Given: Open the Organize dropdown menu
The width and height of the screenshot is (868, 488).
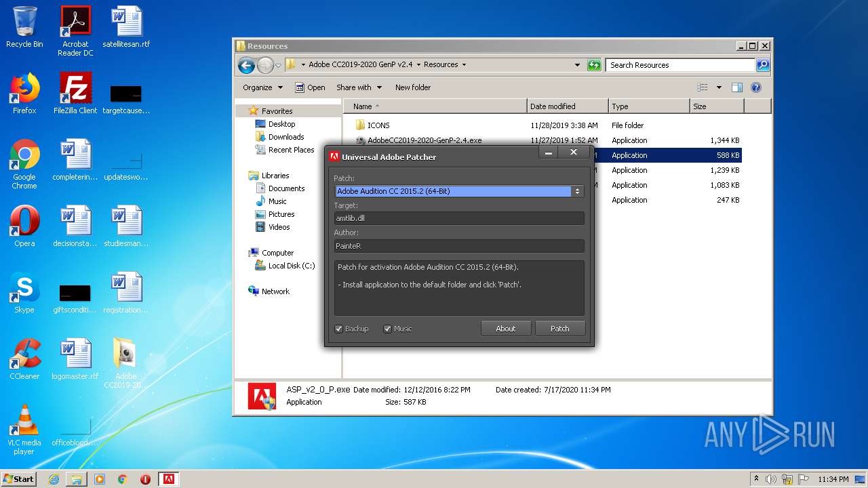Looking at the screenshot, I should (x=262, y=87).
